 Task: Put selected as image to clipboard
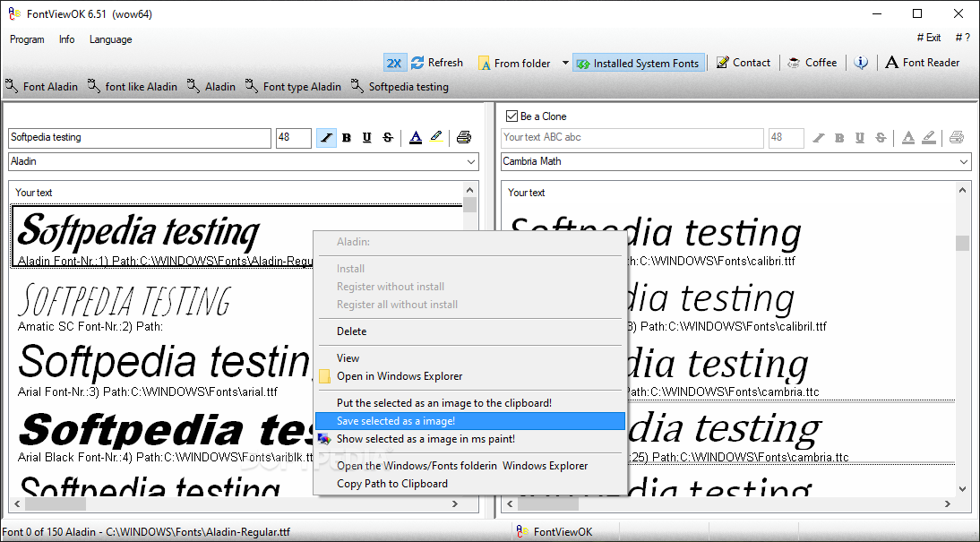[x=470, y=403]
